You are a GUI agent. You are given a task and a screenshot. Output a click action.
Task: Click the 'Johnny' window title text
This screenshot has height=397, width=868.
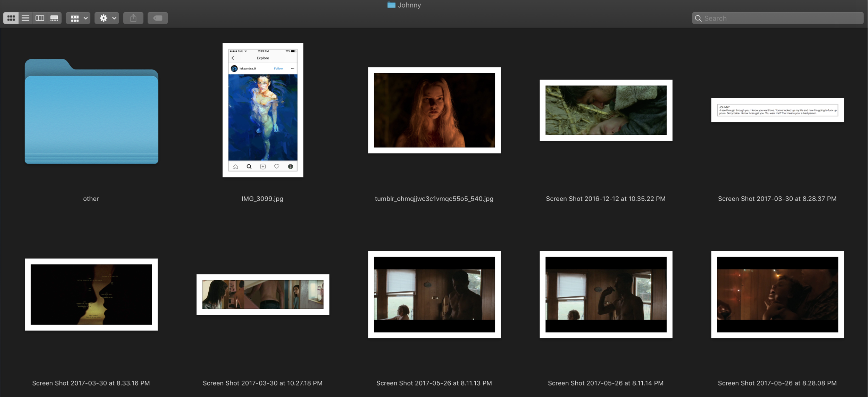(409, 5)
